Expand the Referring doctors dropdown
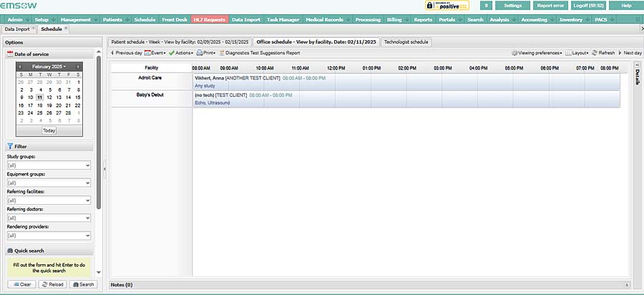 click(49, 218)
